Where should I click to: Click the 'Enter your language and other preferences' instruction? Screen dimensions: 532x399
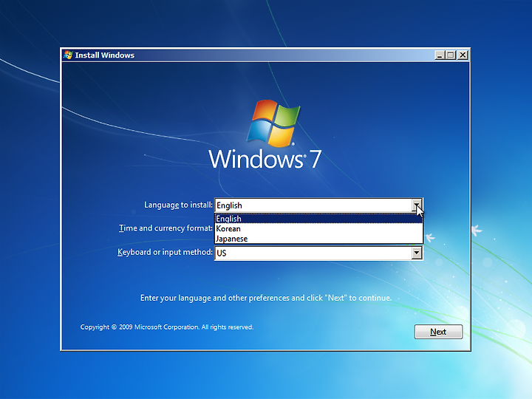266,298
